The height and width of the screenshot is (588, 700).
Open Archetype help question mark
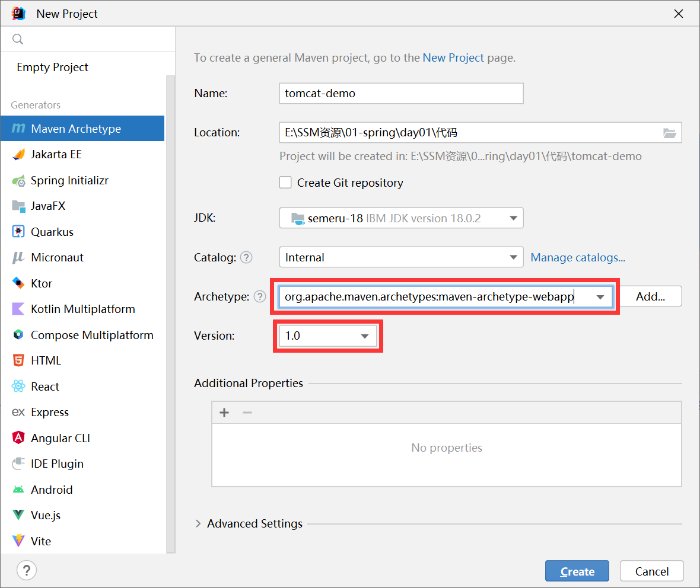[x=260, y=297]
